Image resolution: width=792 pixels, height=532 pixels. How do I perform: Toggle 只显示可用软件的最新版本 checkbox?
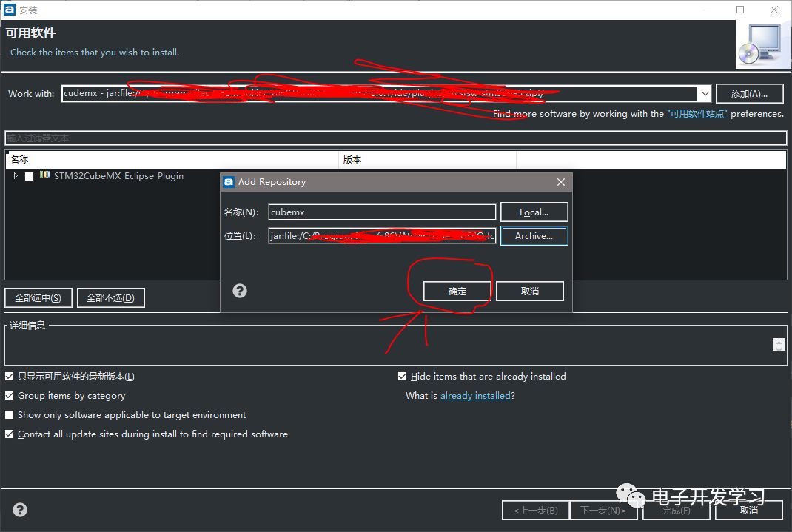[9, 376]
